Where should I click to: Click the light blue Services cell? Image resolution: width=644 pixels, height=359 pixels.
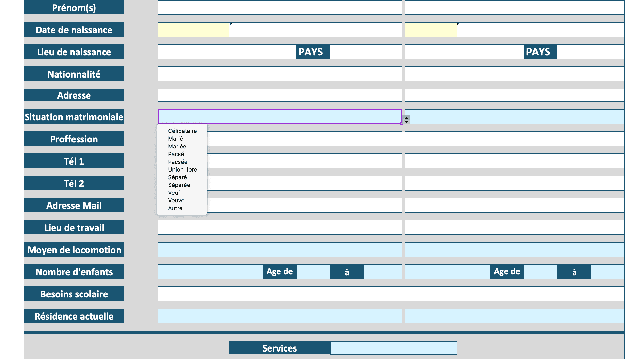(393, 348)
